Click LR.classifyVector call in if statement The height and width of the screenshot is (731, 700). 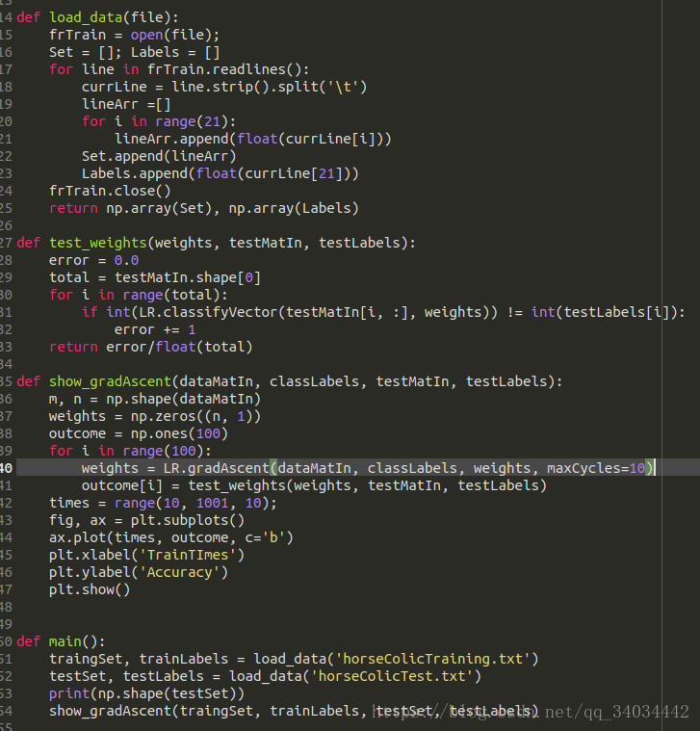tap(318, 312)
